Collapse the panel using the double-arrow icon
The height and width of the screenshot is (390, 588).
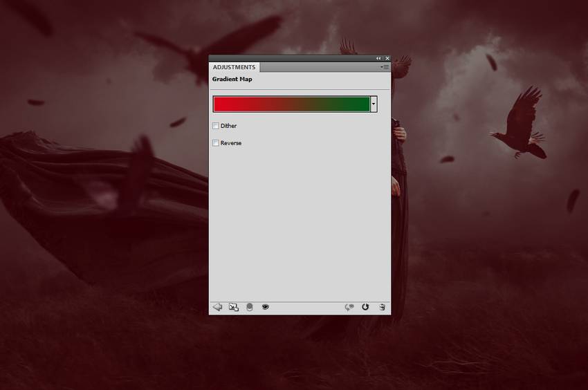[378, 59]
